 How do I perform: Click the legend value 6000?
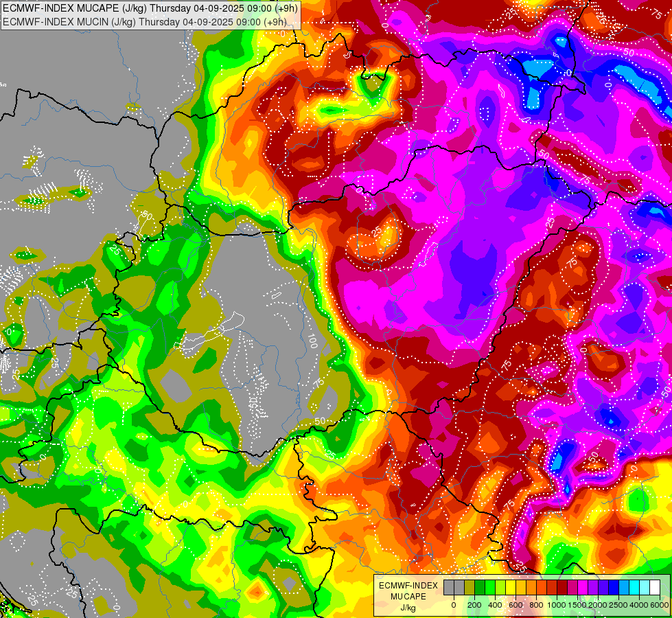coord(660,605)
